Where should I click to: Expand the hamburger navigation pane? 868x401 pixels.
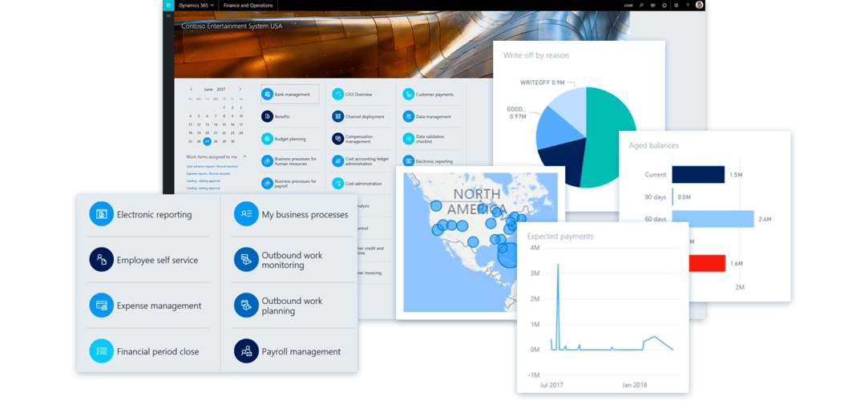168,16
